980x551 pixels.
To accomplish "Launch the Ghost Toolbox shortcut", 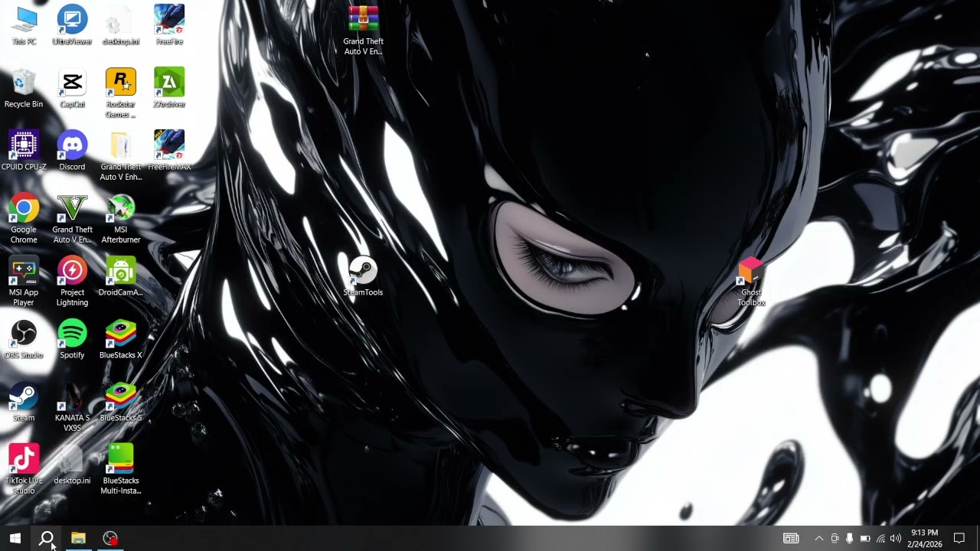I will point(751,282).
